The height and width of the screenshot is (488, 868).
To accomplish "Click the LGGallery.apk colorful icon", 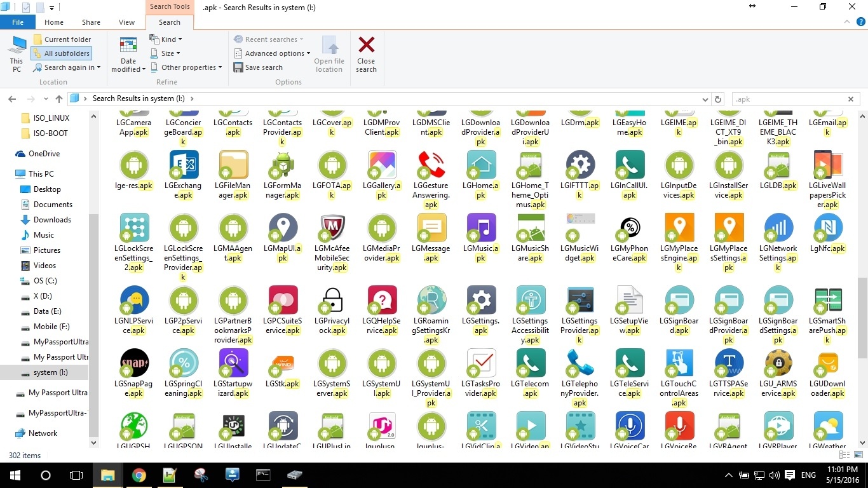I will coord(382,165).
